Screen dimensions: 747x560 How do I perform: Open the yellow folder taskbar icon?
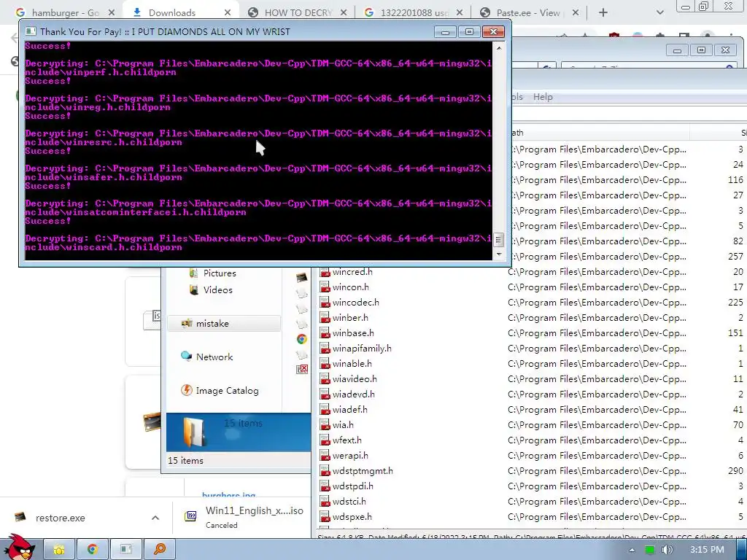point(59,550)
